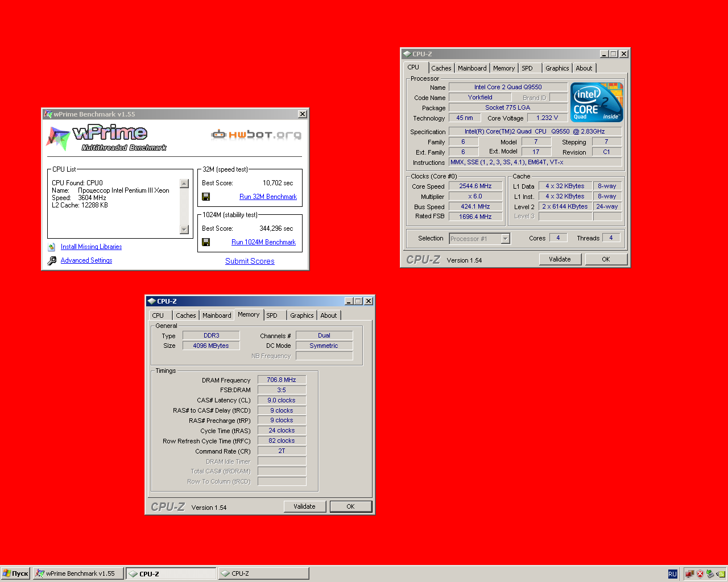728x582 pixels.
Task: Select Graphics tab in CPU-Z memory window
Action: 301,315
